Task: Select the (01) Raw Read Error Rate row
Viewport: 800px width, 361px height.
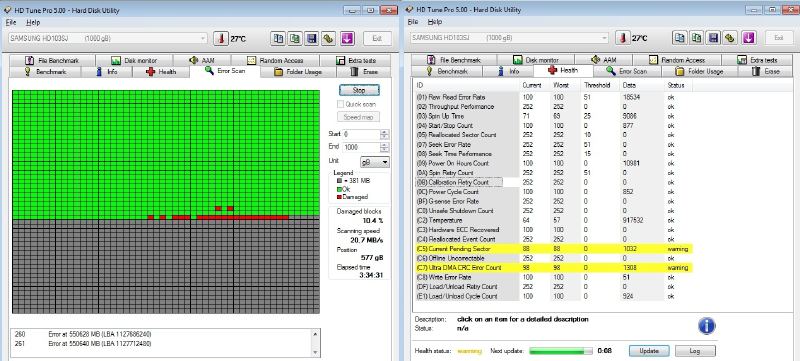Action: tap(554, 97)
